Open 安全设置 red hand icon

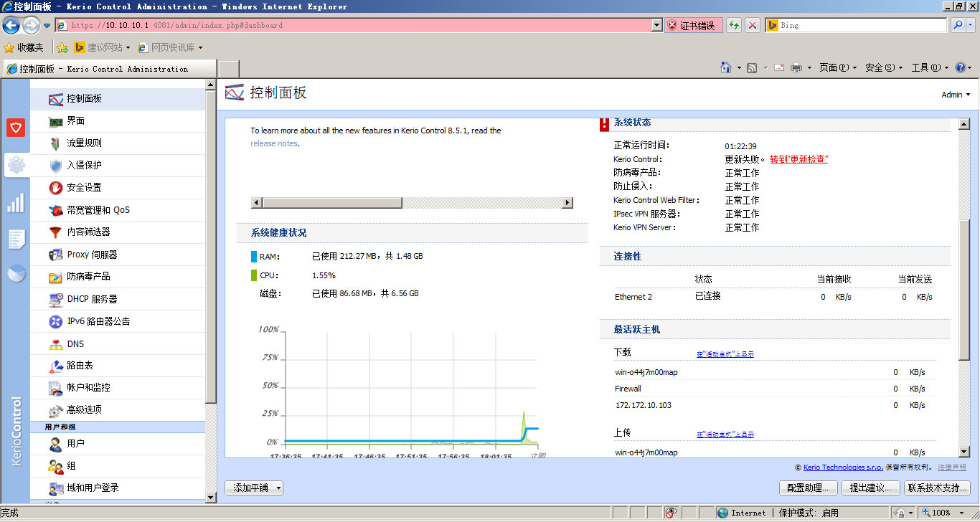56,188
